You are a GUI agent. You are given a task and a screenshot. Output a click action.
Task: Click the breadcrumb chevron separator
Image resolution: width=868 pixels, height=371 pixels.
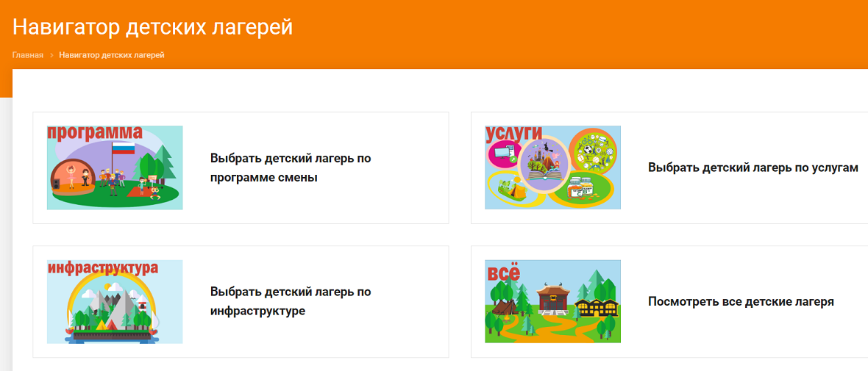click(51, 55)
